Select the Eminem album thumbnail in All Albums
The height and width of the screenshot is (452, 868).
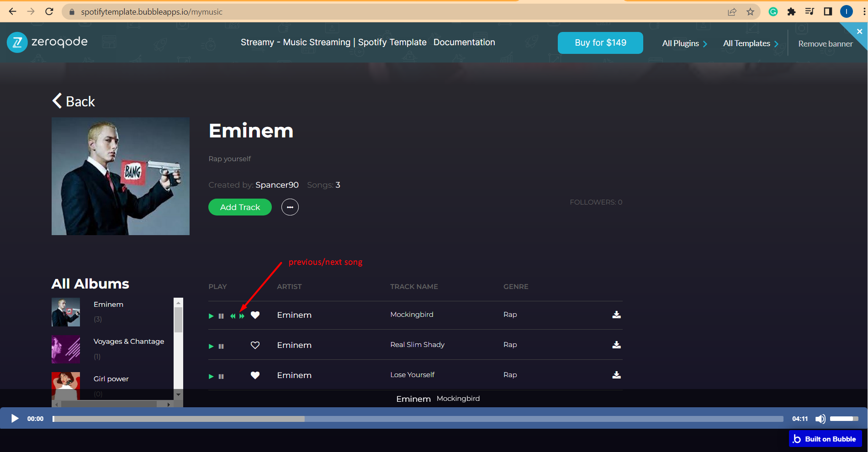66,312
